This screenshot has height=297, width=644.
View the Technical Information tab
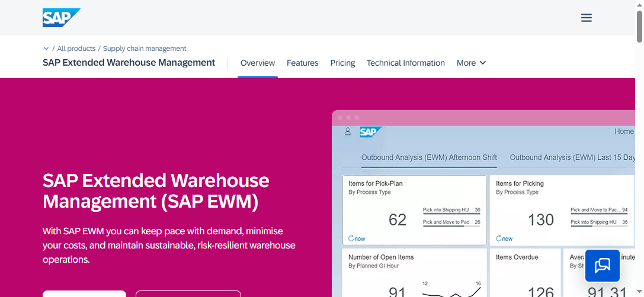(406, 63)
